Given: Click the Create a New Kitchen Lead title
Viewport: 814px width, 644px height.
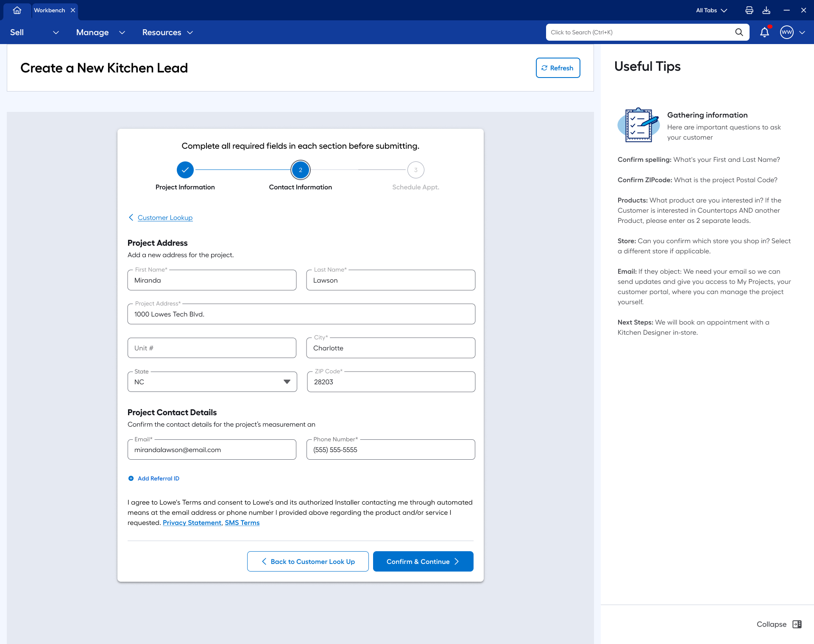Looking at the screenshot, I should pyautogui.click(x=104, y=68).
